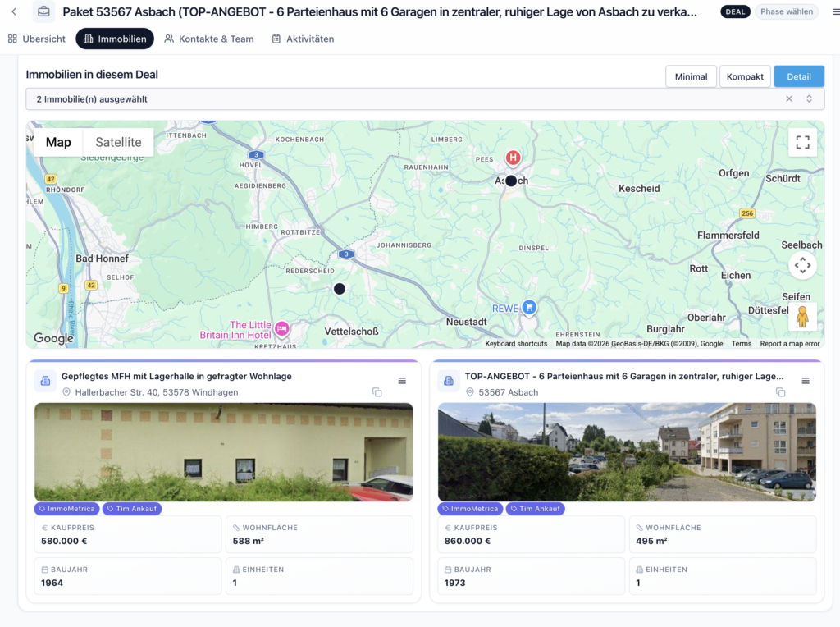
Task: Click Report a map error
Action: click(x=790, y=344)
